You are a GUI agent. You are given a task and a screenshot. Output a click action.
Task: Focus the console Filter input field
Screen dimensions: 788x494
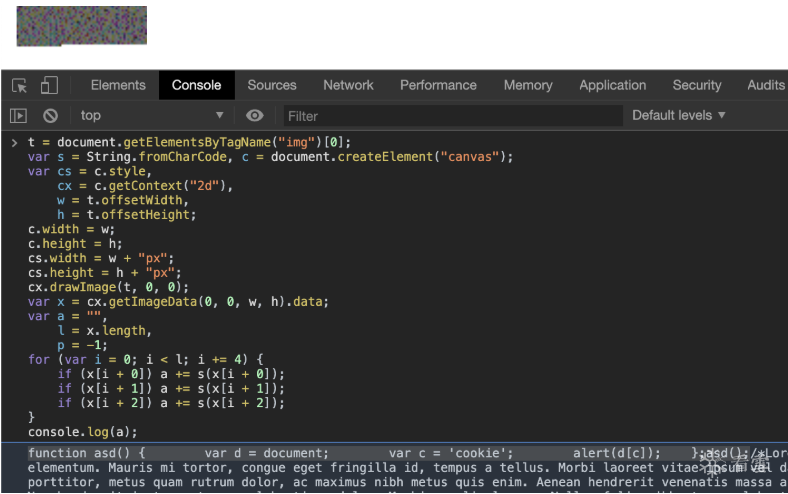pyautogui.click(x=453, y=116)
